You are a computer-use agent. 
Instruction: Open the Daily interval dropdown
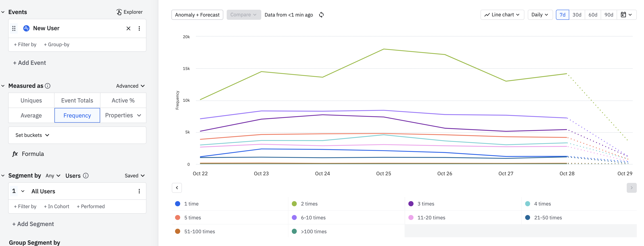click(x=540, y=15)
